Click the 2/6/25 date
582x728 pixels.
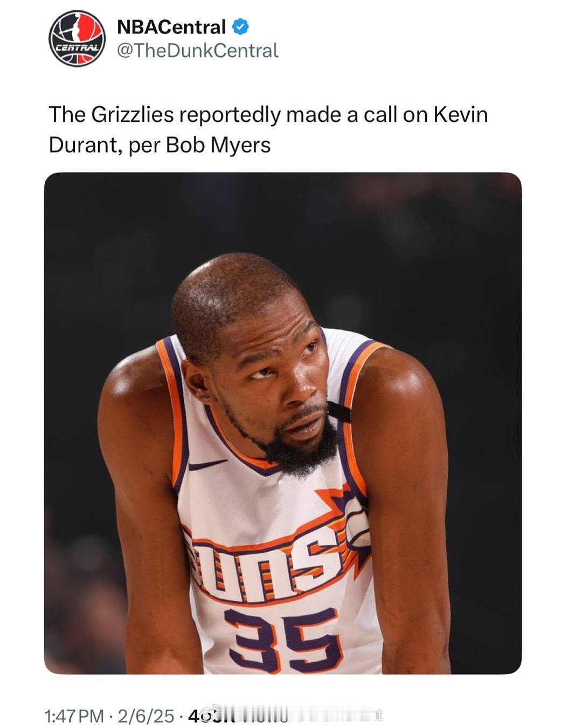click(x=145, y=716)
